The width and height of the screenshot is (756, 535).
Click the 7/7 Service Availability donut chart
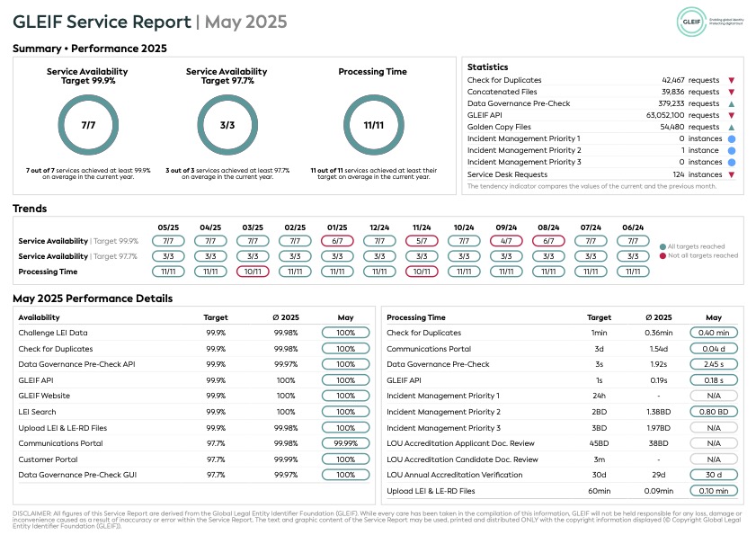coord(88,125)
